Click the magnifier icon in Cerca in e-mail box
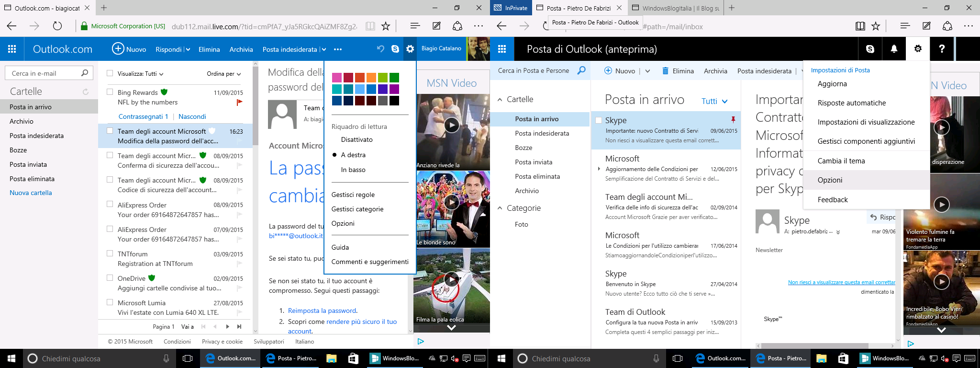The width and height of the screenshot is (980, 368). 85,73
